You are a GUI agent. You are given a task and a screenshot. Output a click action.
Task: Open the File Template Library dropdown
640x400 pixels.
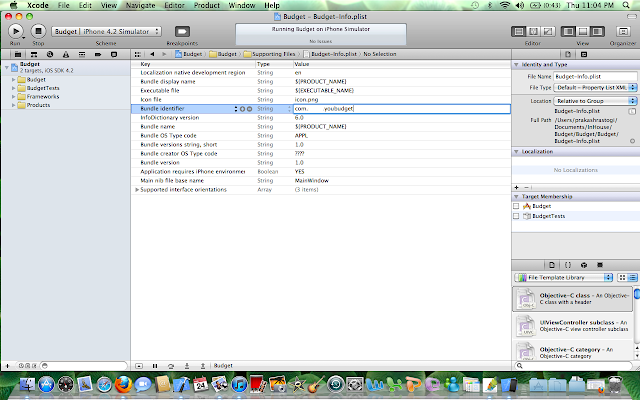[564, 278]
